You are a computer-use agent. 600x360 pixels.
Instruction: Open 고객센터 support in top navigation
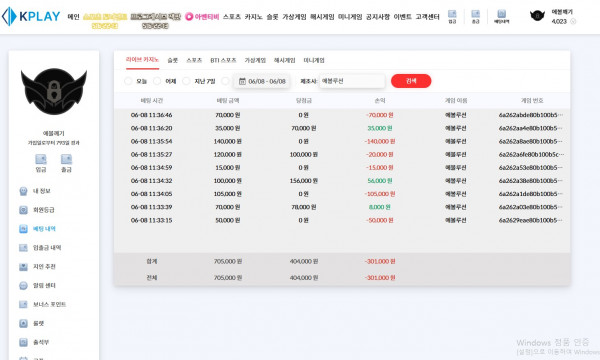[x=427, y=17]
